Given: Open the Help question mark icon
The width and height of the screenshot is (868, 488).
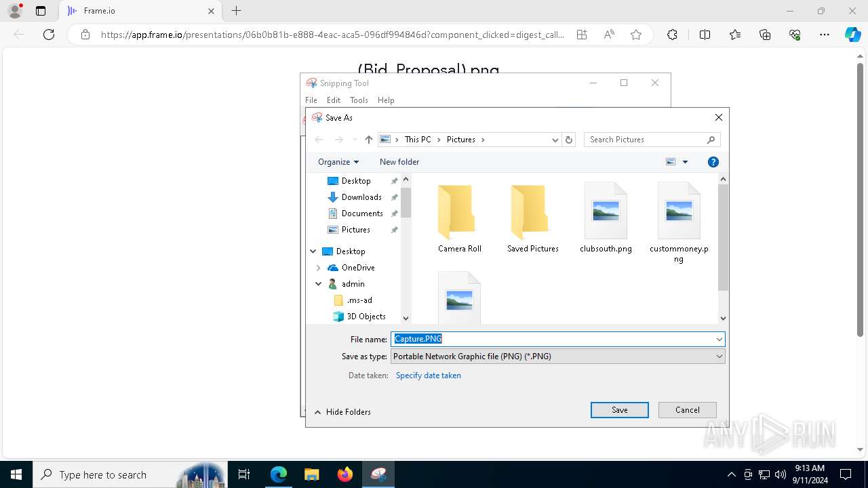Looking at the screenshot, I should 713,162.
